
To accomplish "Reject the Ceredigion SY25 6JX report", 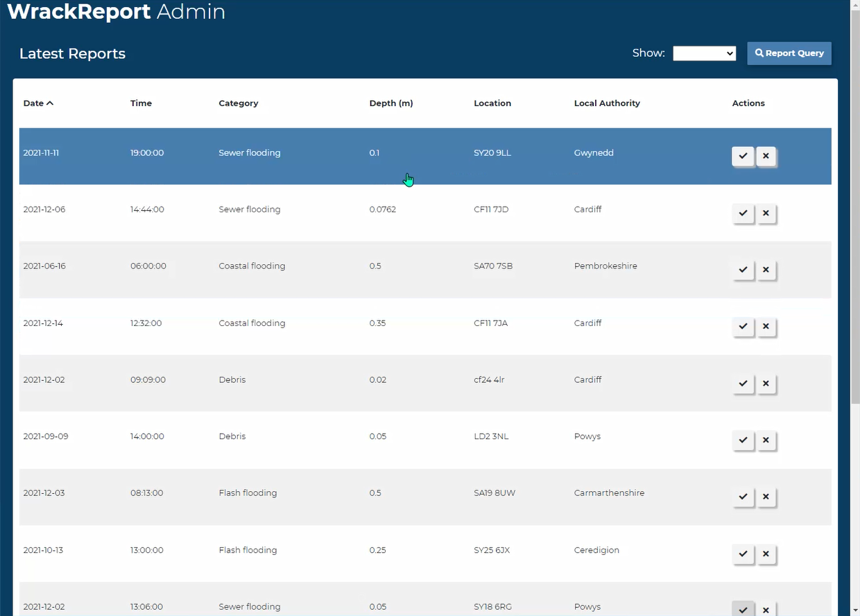I will coord(766,554).
